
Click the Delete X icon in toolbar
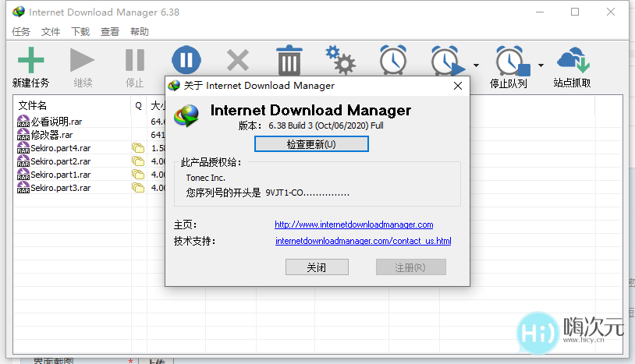point(238,60)
